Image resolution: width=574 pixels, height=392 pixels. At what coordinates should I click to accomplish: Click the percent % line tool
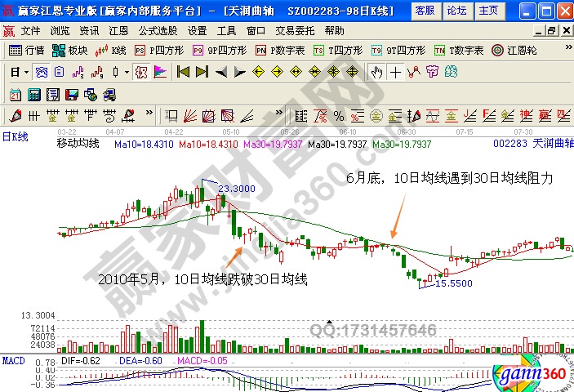tap(337, 114)
